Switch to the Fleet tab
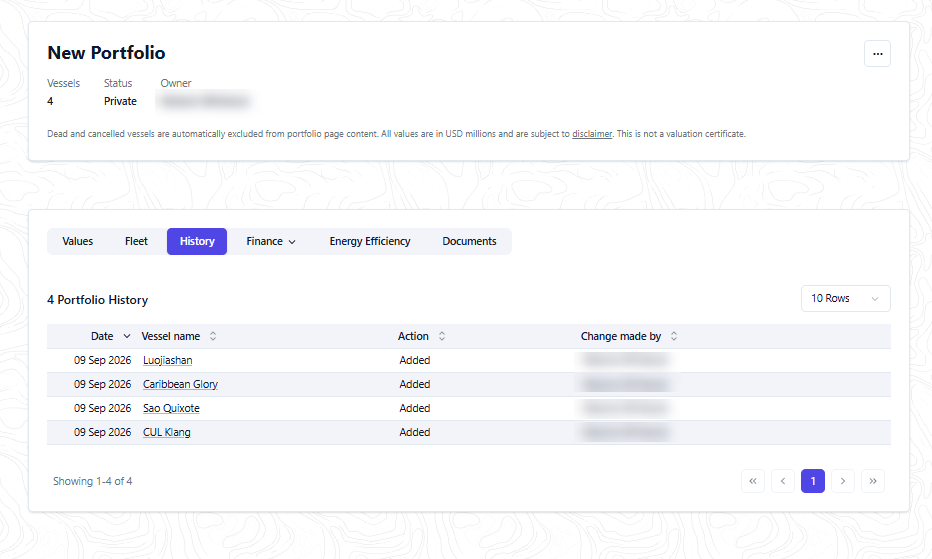This screenshot has height=559, width=932. click(136, 241)
